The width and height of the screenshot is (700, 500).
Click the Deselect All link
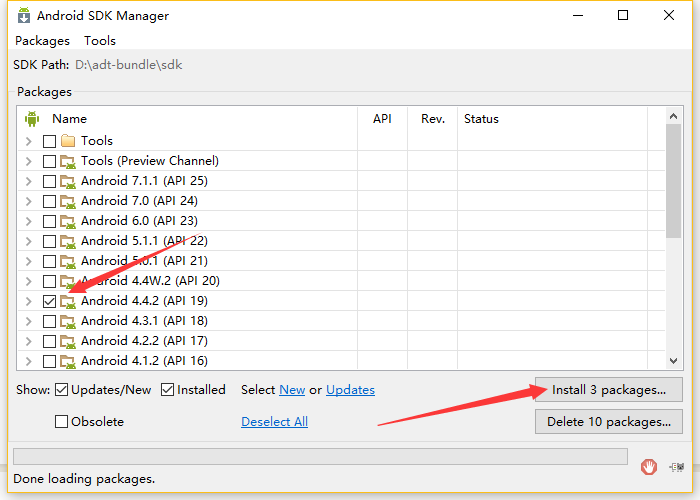[274, 422]
